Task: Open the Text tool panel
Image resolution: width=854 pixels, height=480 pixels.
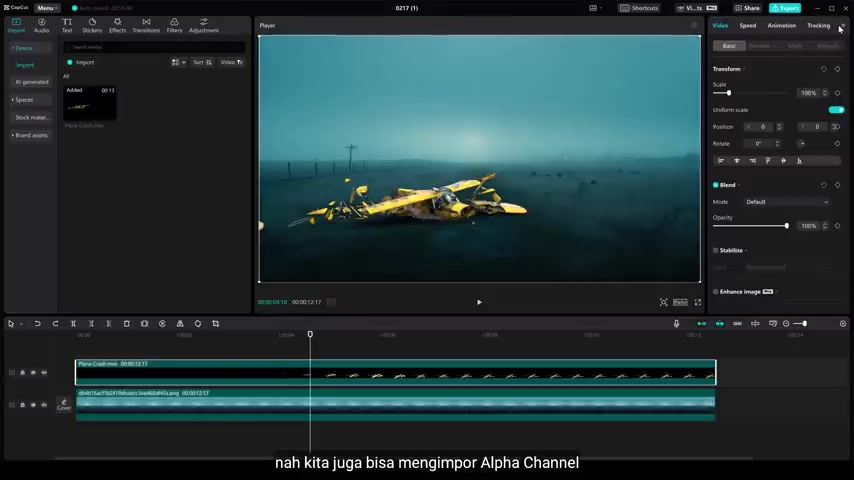Action: click(x=67, y=25)
